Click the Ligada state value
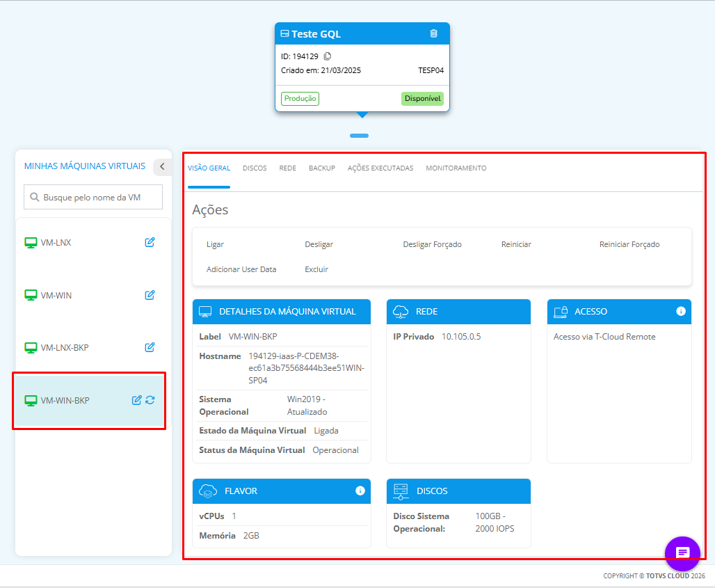 pyautogui.click(x=326, y=431)
